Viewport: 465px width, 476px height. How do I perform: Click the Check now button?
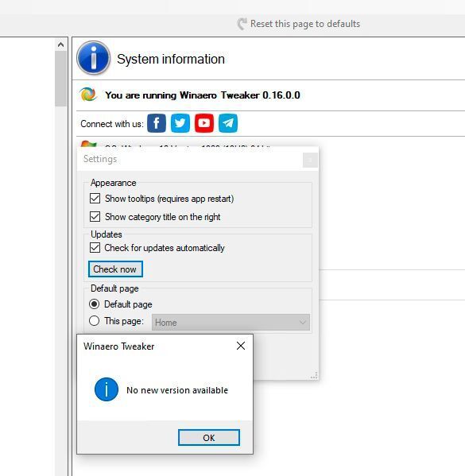(115, 269)
